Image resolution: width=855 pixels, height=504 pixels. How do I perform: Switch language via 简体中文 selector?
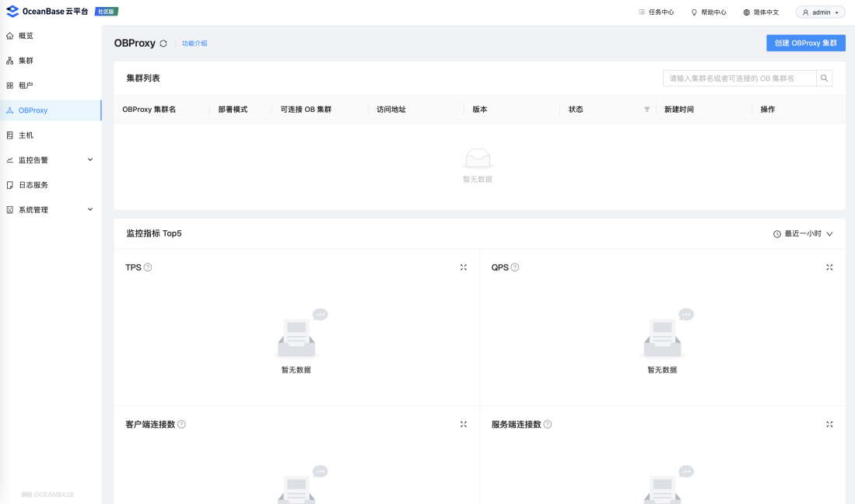point(761,12)
